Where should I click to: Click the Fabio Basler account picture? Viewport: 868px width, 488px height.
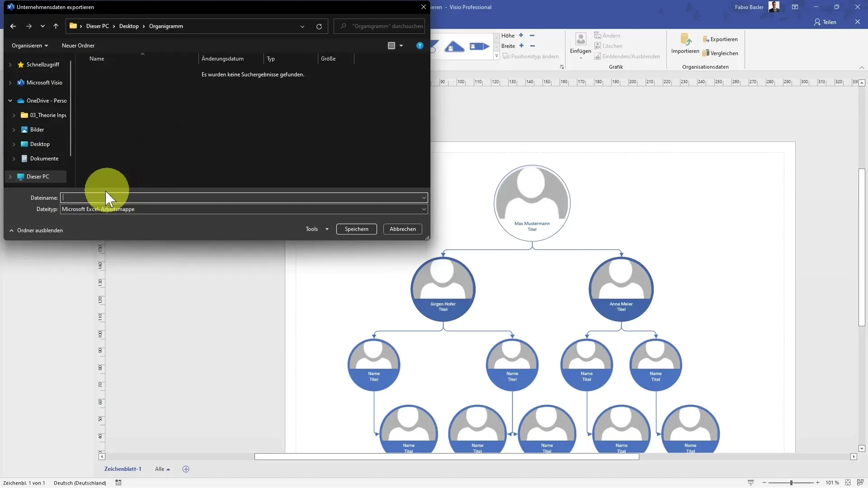774,7
